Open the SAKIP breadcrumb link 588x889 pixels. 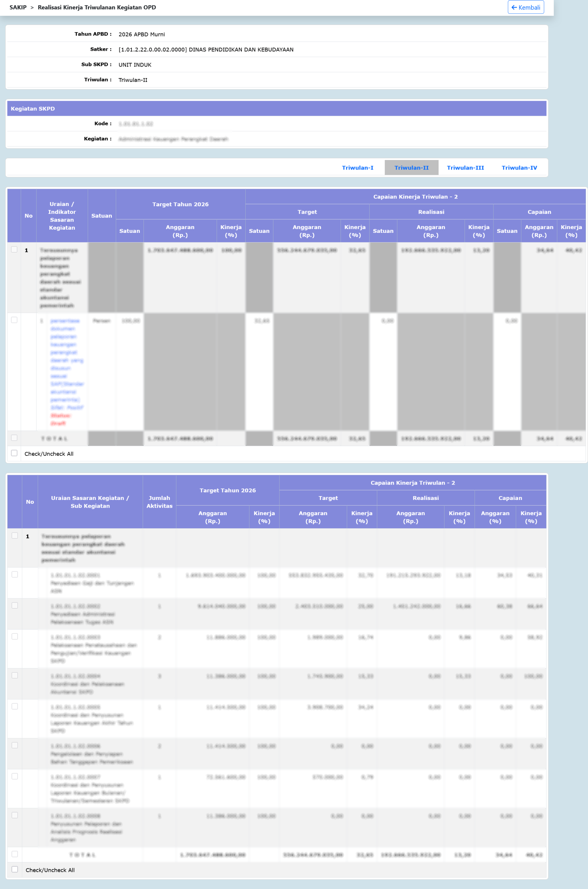pyautogui.click(x=18, y=7)
